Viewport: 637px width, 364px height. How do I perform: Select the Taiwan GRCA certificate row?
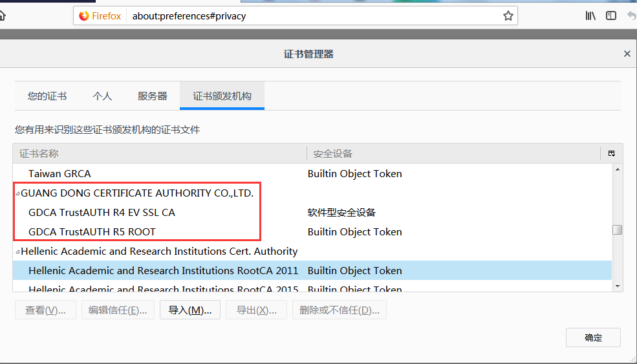(312, 173)
